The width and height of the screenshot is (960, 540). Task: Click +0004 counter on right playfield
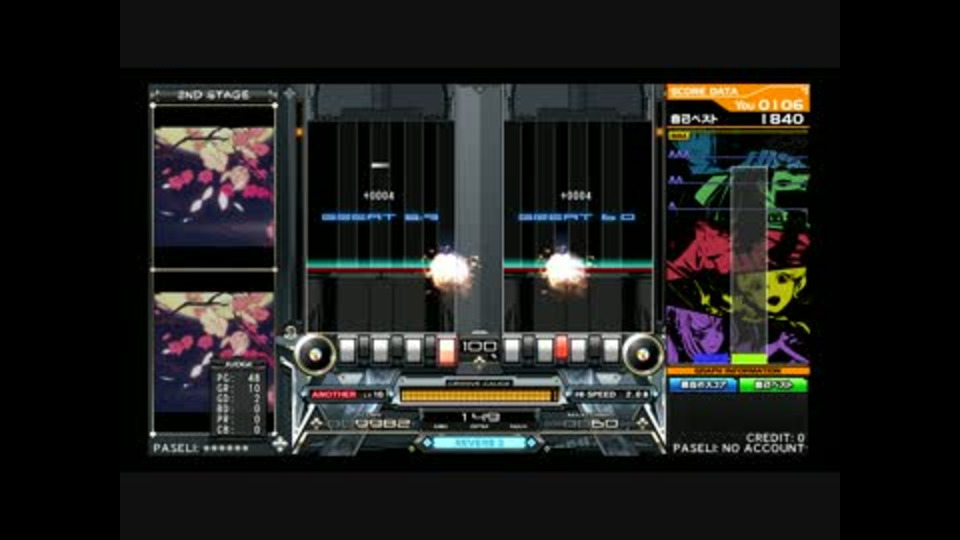(576, 196)
